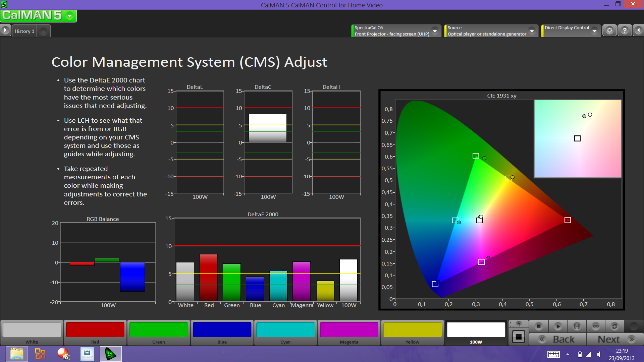644x362 pixels.
Task: Click the 'DeltaH' chart title
Action: tap(331, 87)
